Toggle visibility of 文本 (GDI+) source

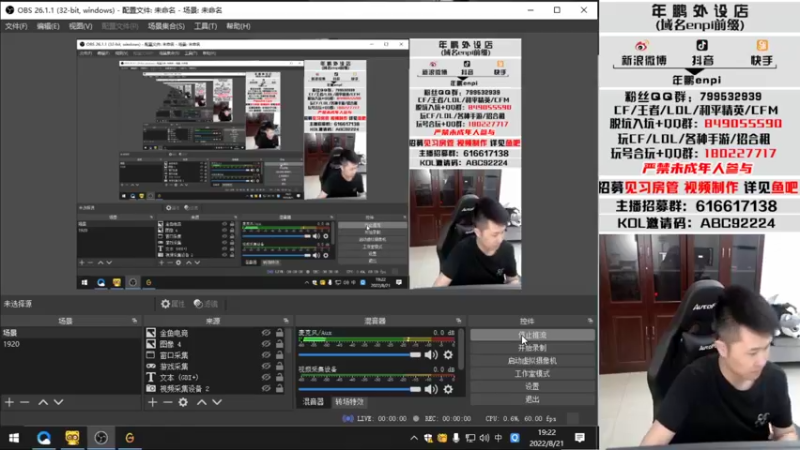click(x=266, y=377)
